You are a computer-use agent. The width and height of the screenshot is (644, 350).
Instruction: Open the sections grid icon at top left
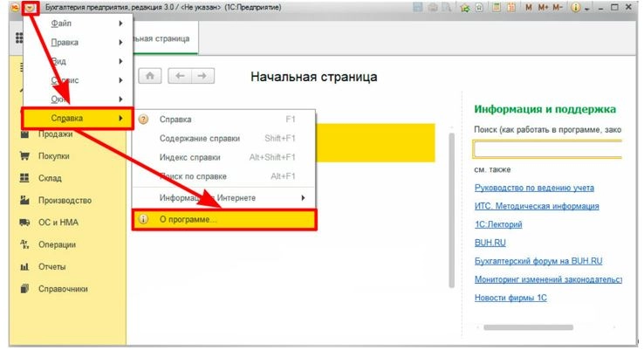click(x=19, y=38)
